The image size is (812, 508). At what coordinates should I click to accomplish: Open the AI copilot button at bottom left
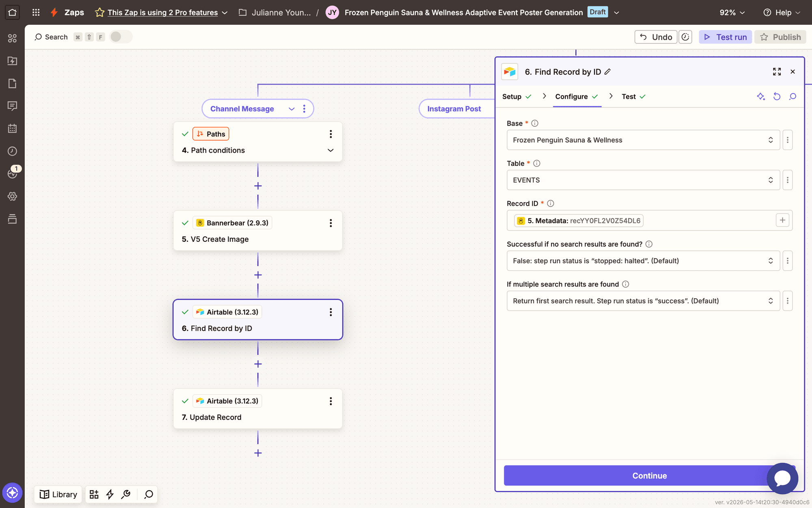[12, 493]
